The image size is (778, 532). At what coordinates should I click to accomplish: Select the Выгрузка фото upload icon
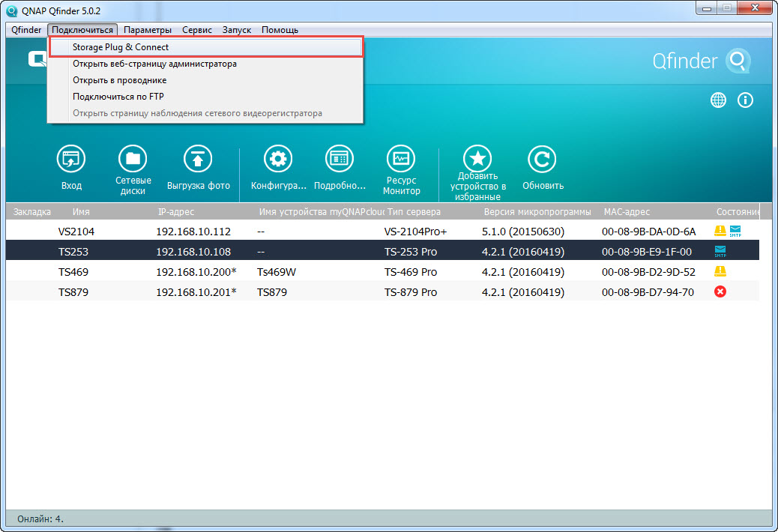pyautogui.click(x=198, y=159)
